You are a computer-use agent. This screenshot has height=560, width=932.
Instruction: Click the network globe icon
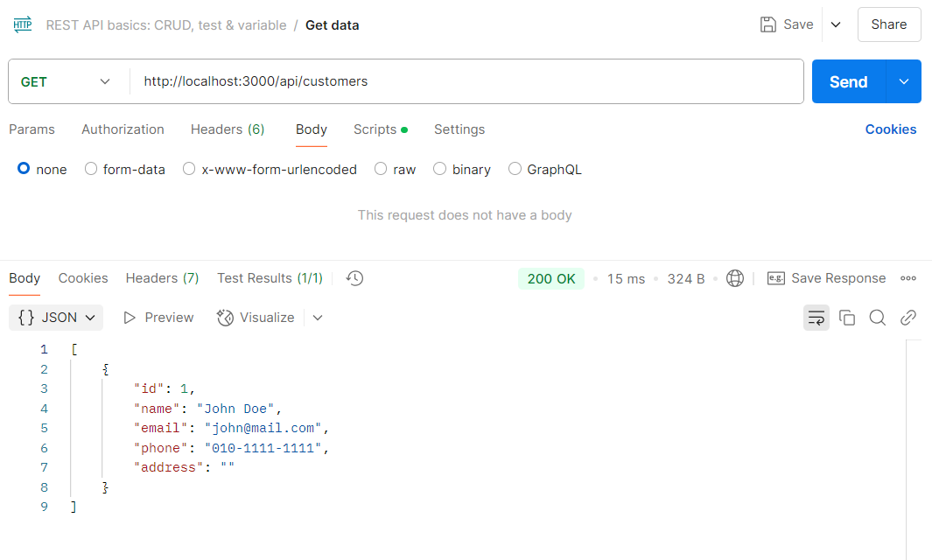click(735, 278)
